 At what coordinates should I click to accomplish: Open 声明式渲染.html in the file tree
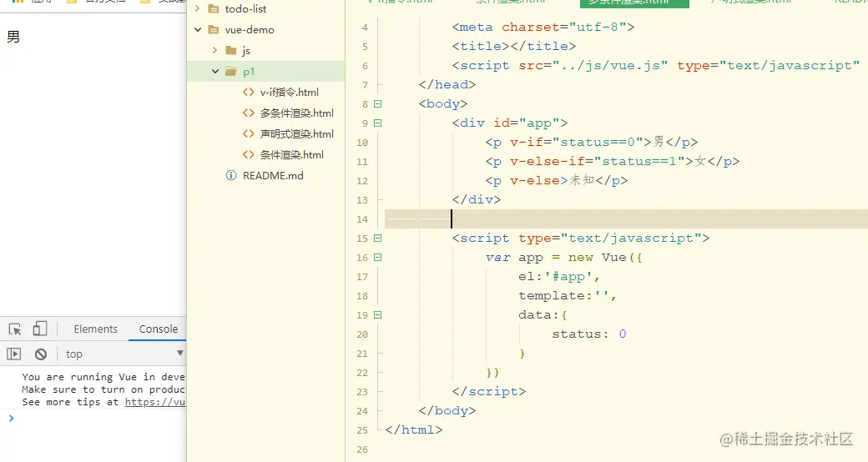pyautogui.click(x=297, y=134)
